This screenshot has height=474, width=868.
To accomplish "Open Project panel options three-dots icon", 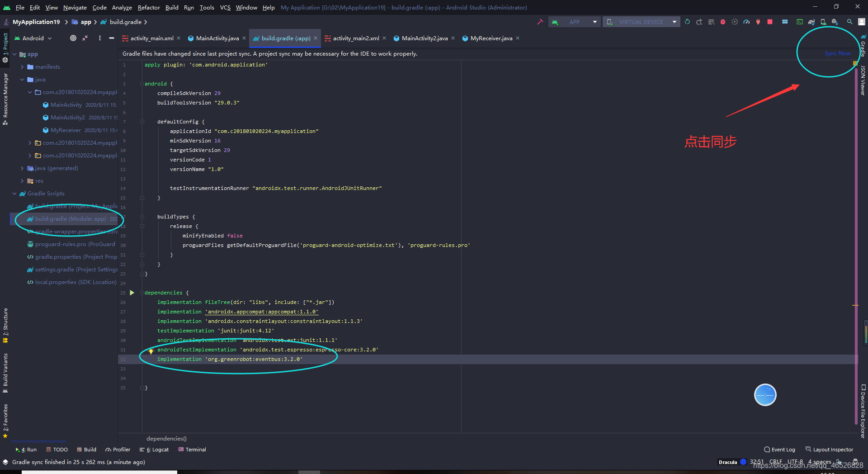I will [100, 38].
